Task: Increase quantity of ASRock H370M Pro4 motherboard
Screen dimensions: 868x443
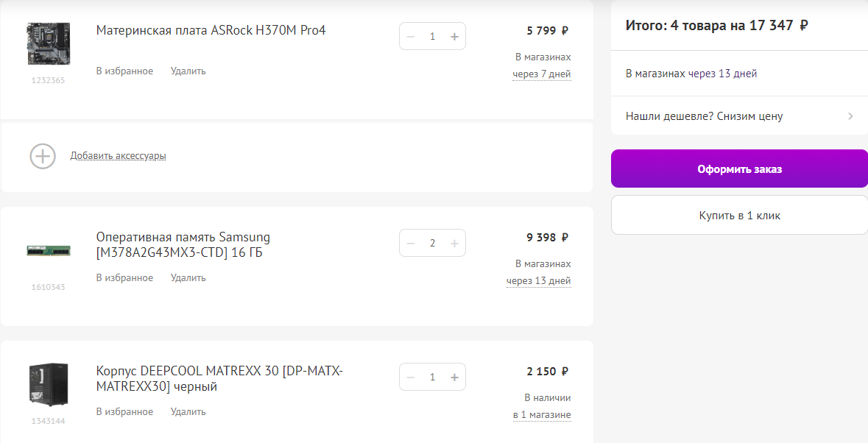Action: coord(454,36)
